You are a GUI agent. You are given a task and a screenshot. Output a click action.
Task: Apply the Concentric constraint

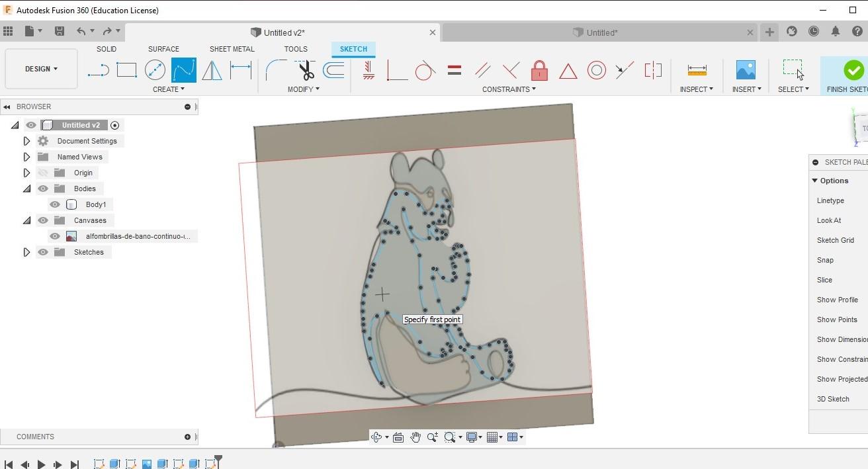pyautogui.click(x=596, y=70)
